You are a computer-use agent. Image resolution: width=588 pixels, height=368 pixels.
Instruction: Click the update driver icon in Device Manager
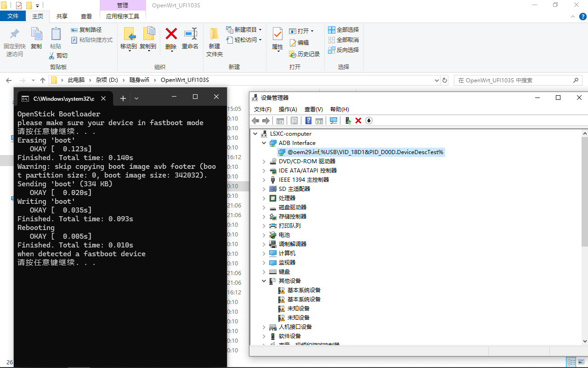pyautogui.click(x=348, y=121)
